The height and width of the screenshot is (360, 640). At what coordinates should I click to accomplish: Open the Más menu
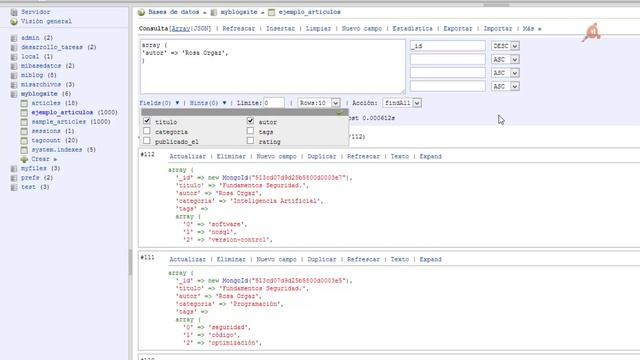(532, 29)
